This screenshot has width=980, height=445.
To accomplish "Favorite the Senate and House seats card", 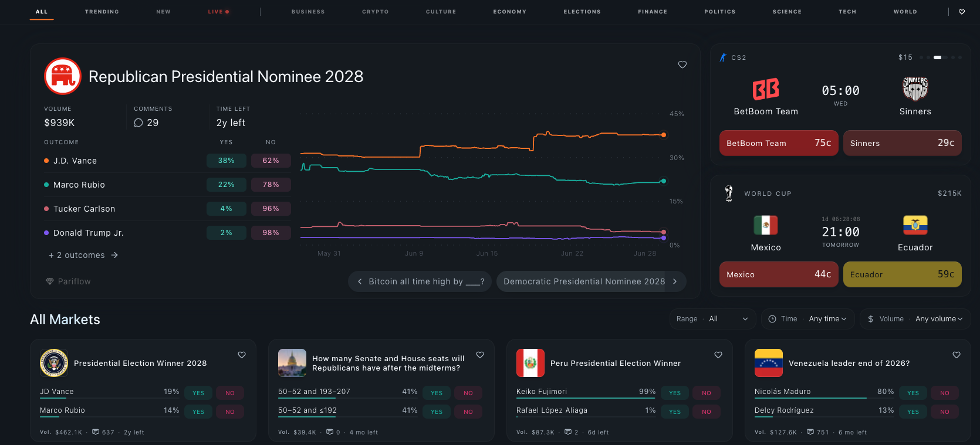I will 480,355.
